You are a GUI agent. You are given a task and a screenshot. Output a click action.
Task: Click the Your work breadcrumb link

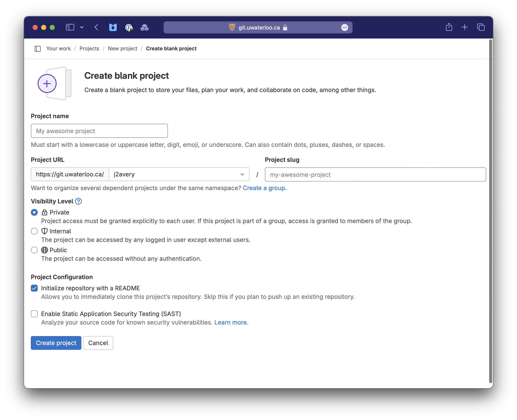tap(58, 48)
